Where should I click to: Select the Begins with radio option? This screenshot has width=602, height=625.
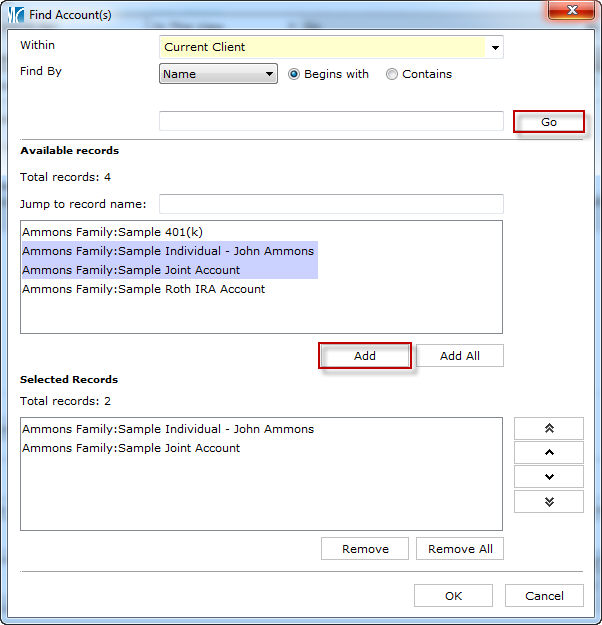(295, 74)
